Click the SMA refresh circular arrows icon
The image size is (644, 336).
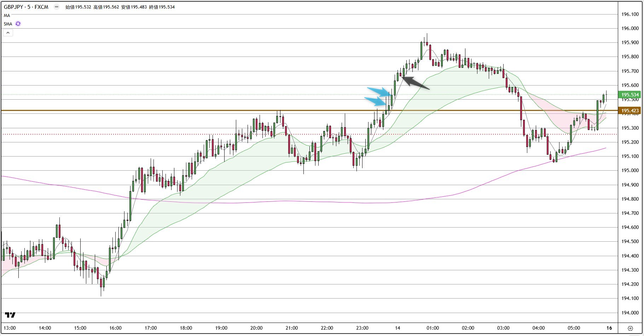(18, 24)
